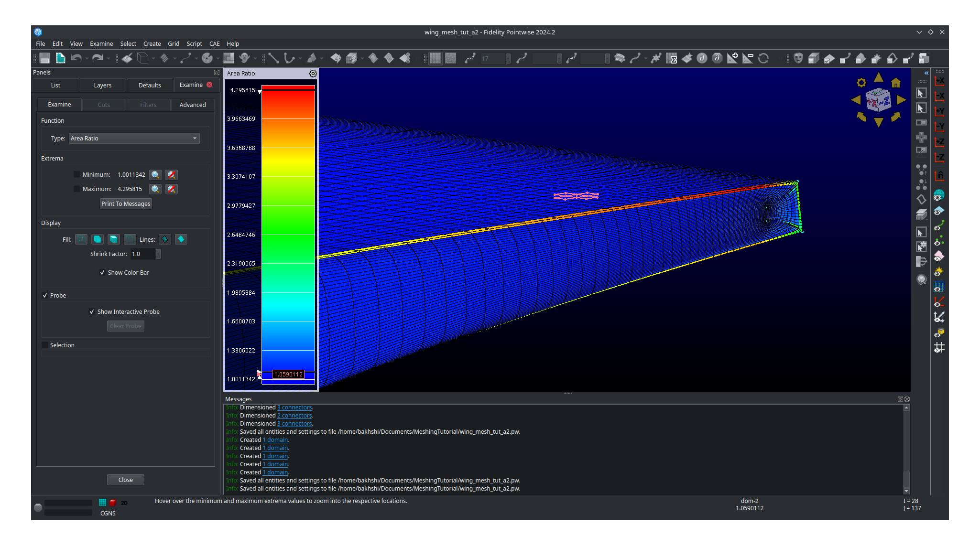Save the current project file
Screen dimensions: 980x557
pos(44,58)
